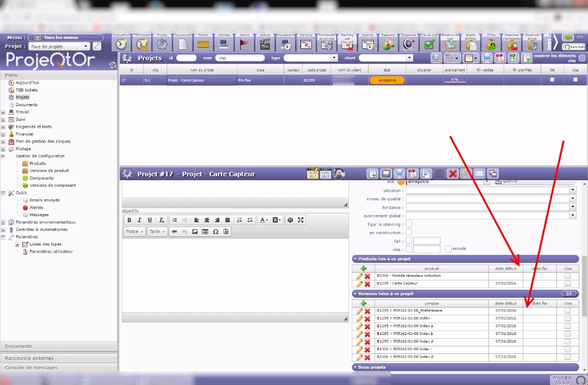Click the New tab button
The image size is (588, 385).
[x=573, y=47]
